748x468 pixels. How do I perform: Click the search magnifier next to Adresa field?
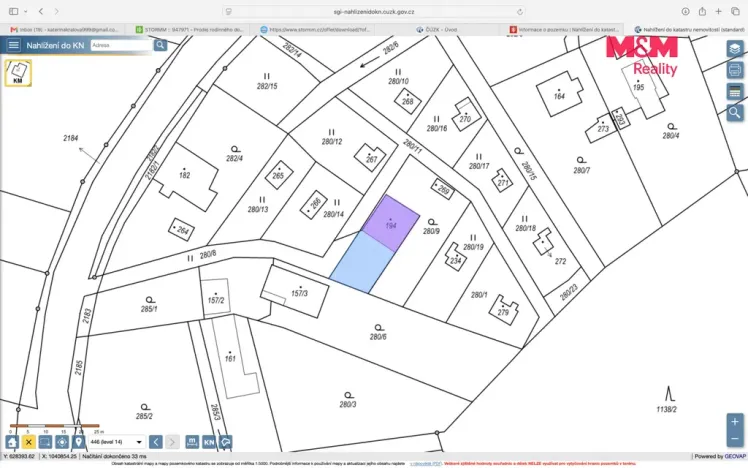[x=160, y=45]
